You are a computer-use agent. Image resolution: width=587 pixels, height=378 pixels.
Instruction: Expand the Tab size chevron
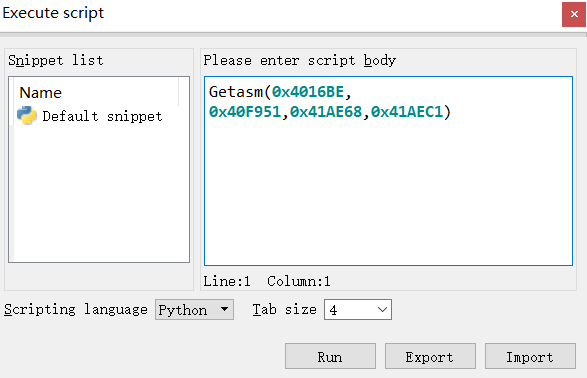(x=382, y=310)
